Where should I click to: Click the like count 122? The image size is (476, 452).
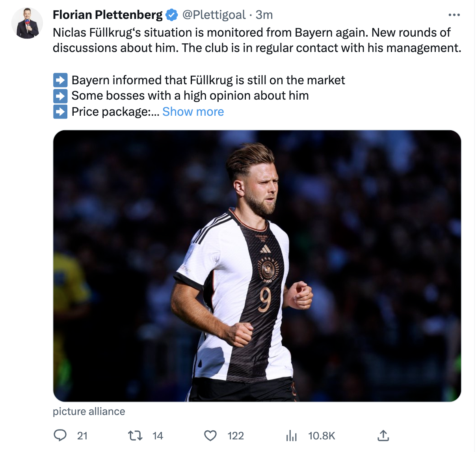pos(236,435)
